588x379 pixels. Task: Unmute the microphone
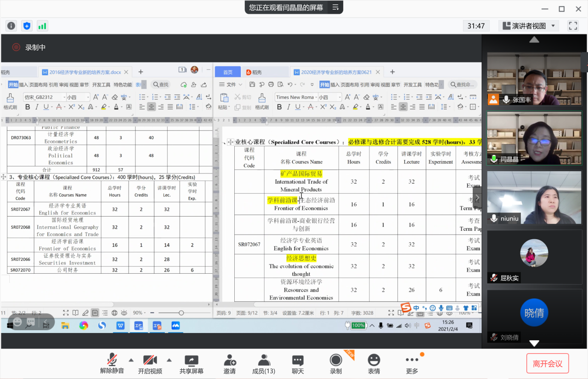tap(112, 360)
